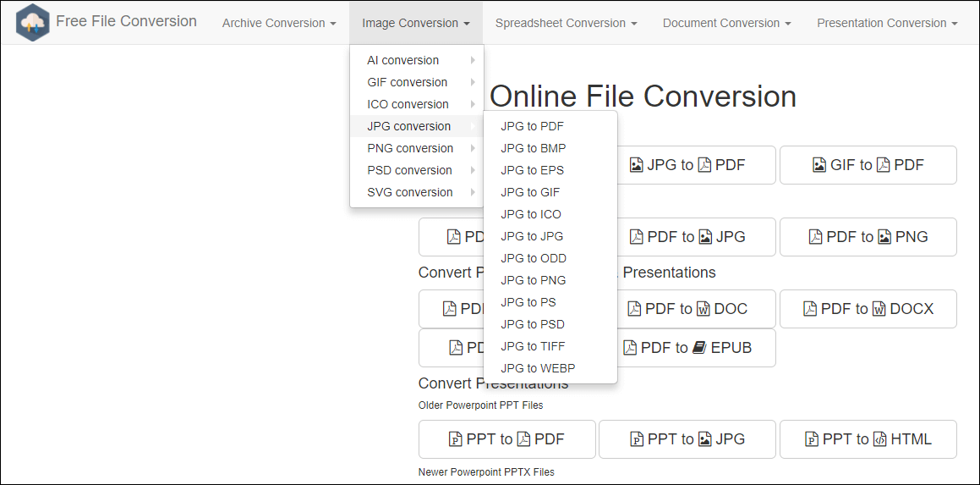Image resolution: width=980 pixels, height=485 pixels.
Task: Click the GIF to PDF conversion button
Action: (x=868, y=165)
